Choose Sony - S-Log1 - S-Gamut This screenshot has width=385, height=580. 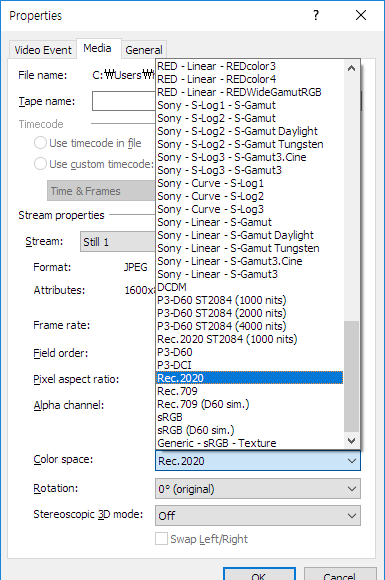click(x=250, y=105)
